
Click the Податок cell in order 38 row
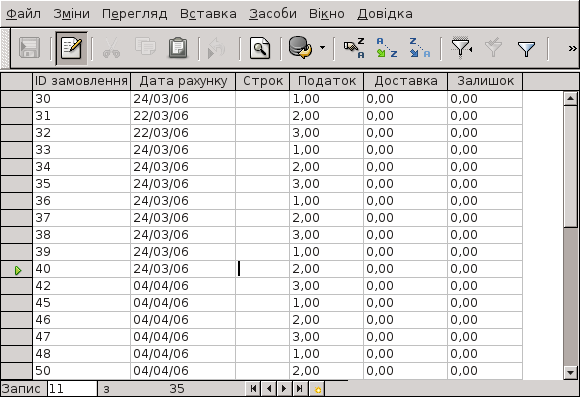tap(327, 235)
